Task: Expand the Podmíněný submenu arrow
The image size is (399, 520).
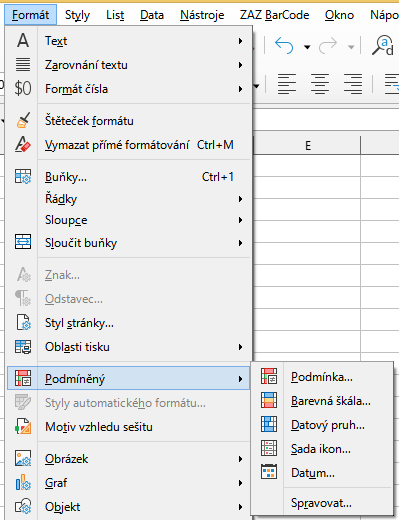Action: (x=240, y=379)
